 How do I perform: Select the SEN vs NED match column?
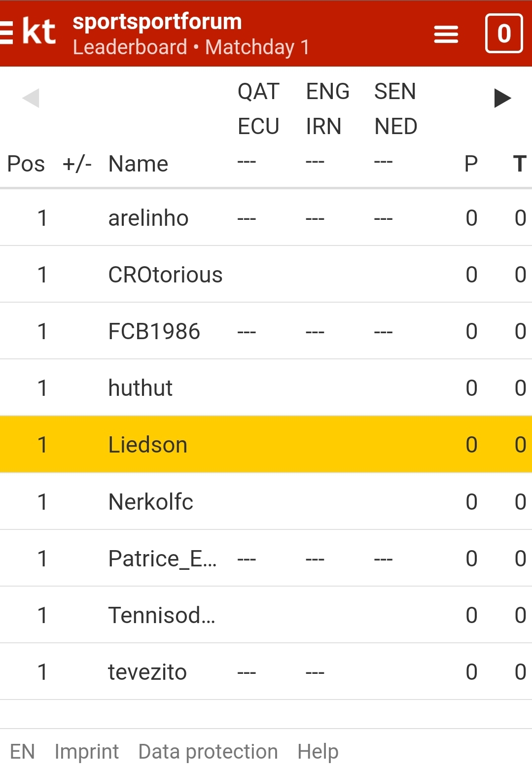click(x=395, y=109)
